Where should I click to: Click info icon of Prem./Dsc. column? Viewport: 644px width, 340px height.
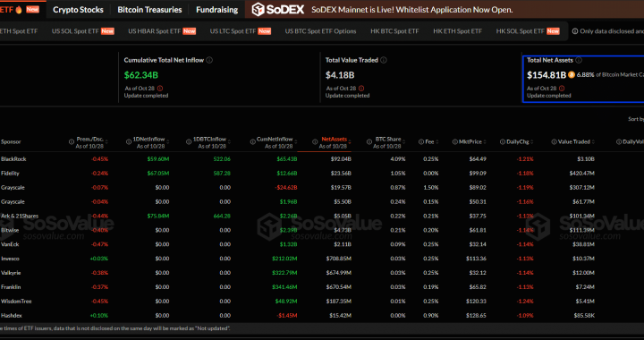click(72, 141)
